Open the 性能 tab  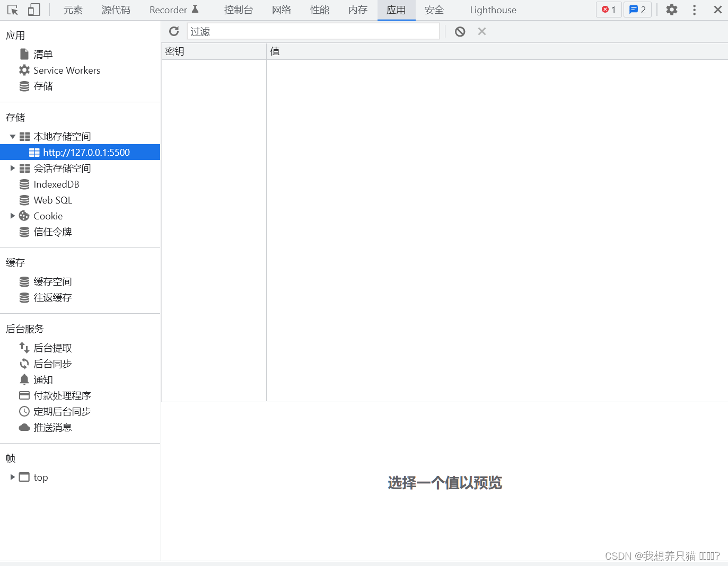(x=320, y=10)
